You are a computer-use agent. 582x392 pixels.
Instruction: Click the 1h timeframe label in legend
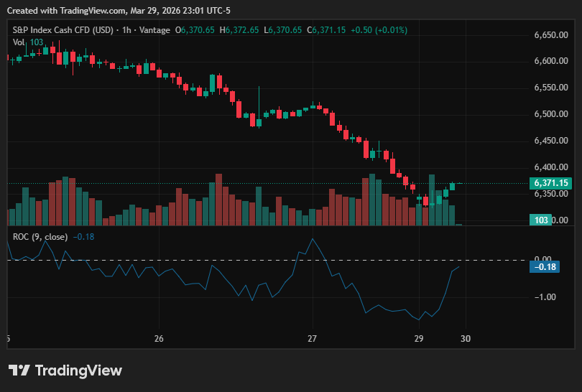pyautogui.click(x=126, y=30)
